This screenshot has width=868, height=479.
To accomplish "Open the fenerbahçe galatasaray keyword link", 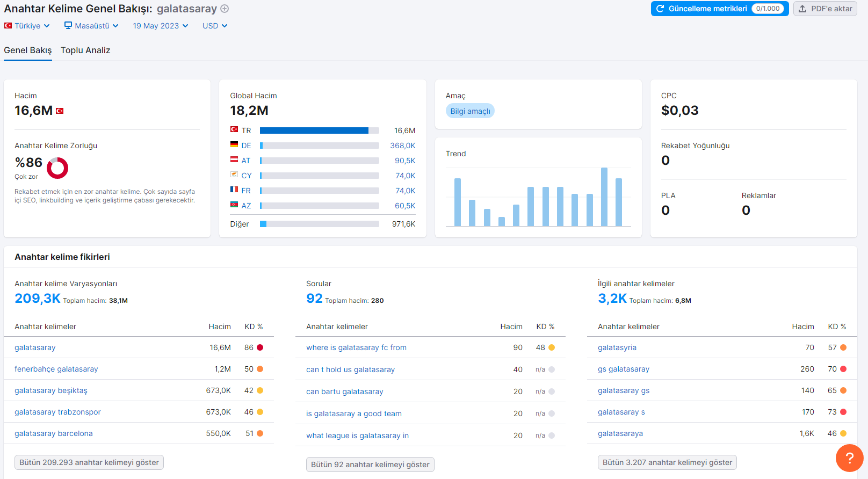I will pyautogui.click(x=56, y=369).
